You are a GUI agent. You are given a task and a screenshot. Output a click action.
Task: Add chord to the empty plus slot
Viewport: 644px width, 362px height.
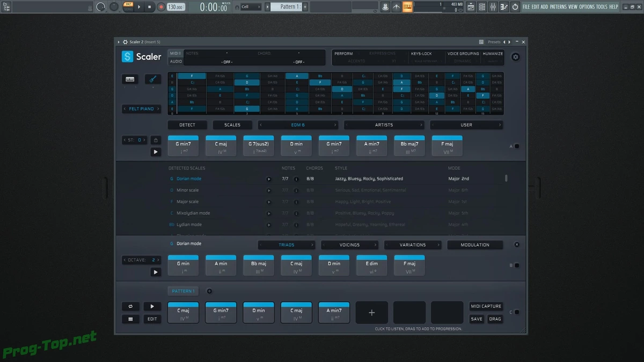coord(371,312)
